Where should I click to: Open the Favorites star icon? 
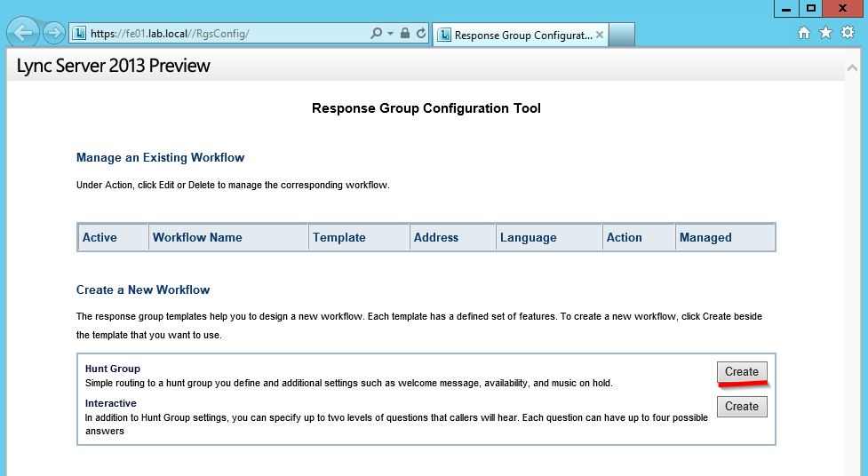[x=825, y=33]
